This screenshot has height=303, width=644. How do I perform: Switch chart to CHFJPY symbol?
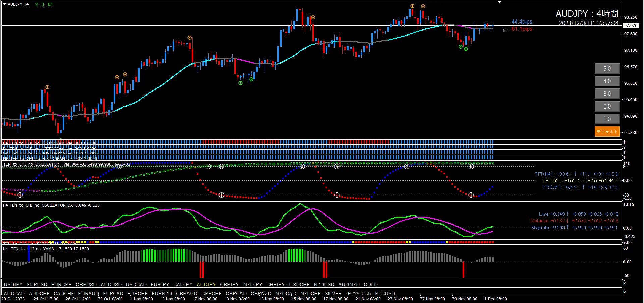click(275, 285)
